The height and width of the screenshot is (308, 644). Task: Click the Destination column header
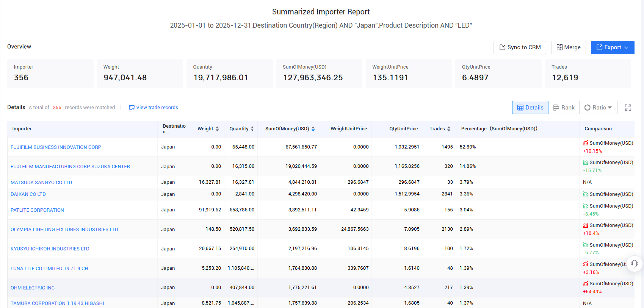(x=174, y=129)
